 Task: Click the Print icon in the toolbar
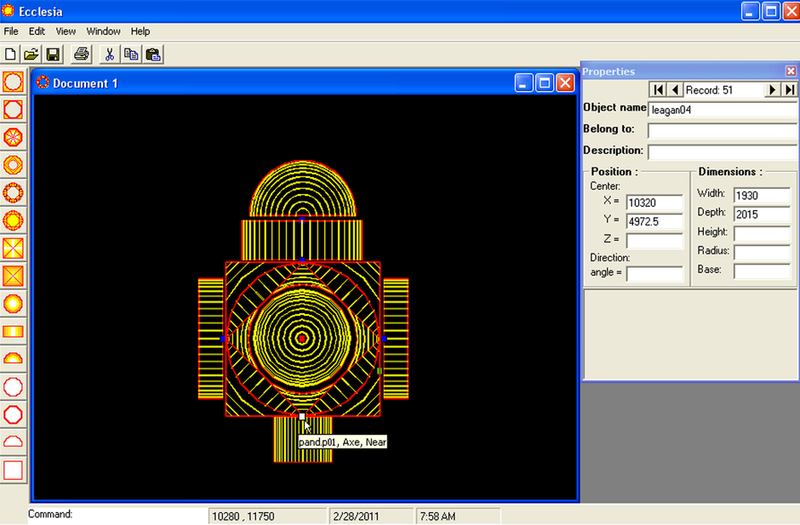point(82,54)
